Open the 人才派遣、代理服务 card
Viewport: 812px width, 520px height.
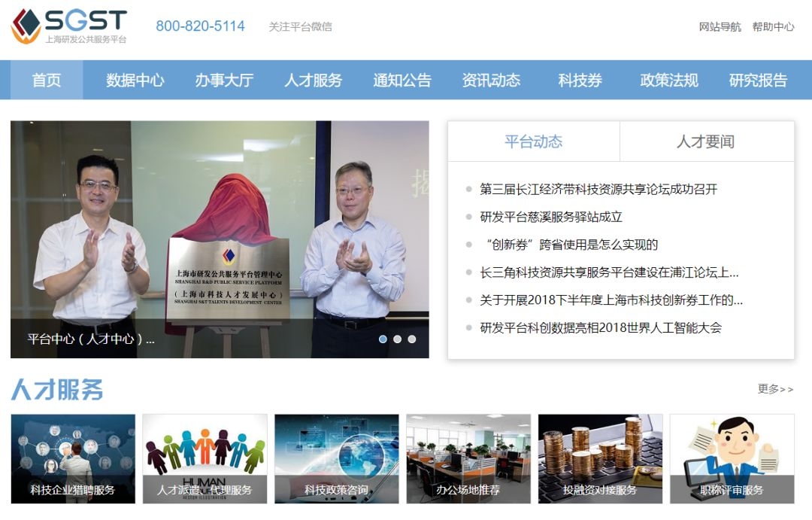205,459
